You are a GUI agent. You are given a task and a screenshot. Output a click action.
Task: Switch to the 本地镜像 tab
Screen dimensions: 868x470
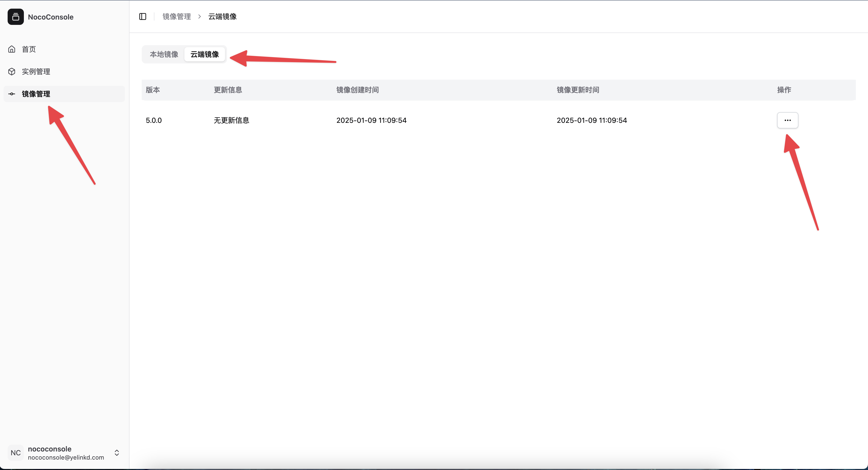164,54
